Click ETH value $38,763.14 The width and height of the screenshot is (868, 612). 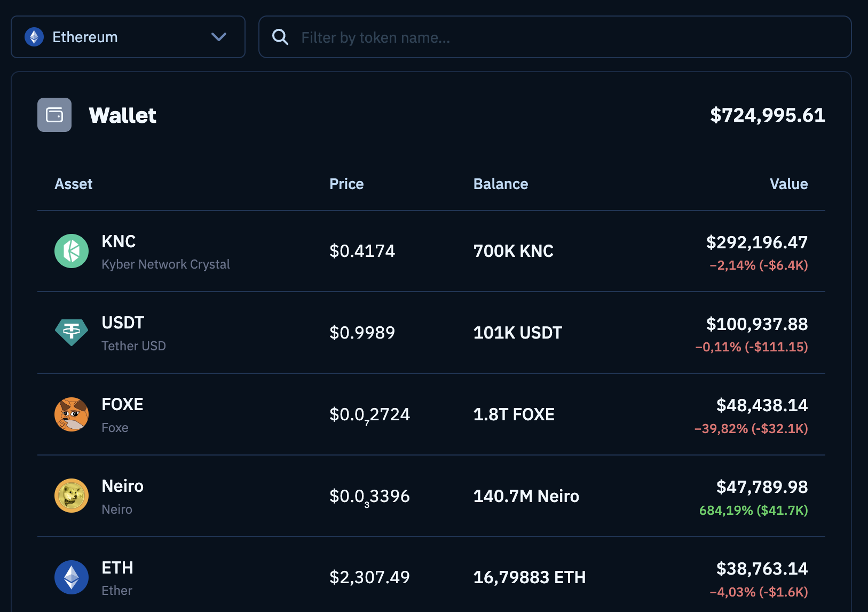click(762, 569)
